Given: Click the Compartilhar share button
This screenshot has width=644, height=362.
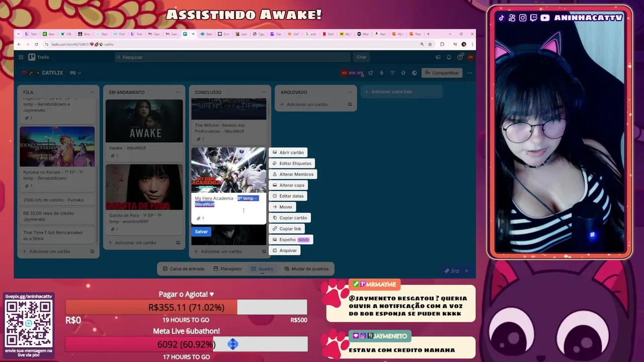Looking at the screenshot, I should point(442,73).
